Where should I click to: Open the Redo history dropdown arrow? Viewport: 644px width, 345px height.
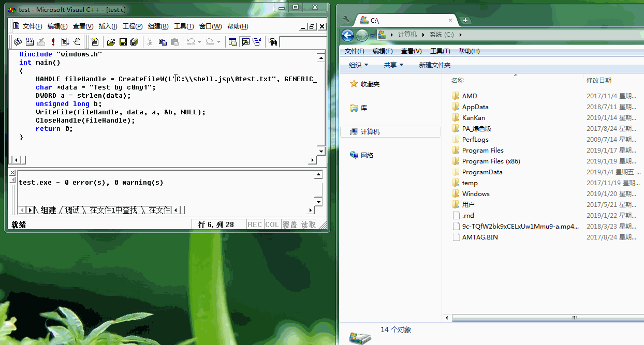coord(218,42)
